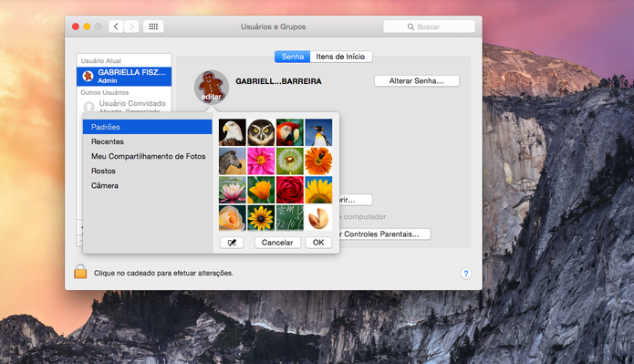Select the bald eagle profile picture
Image resolution: width=634 pixels, height=364 pixels.
point(232,132)
